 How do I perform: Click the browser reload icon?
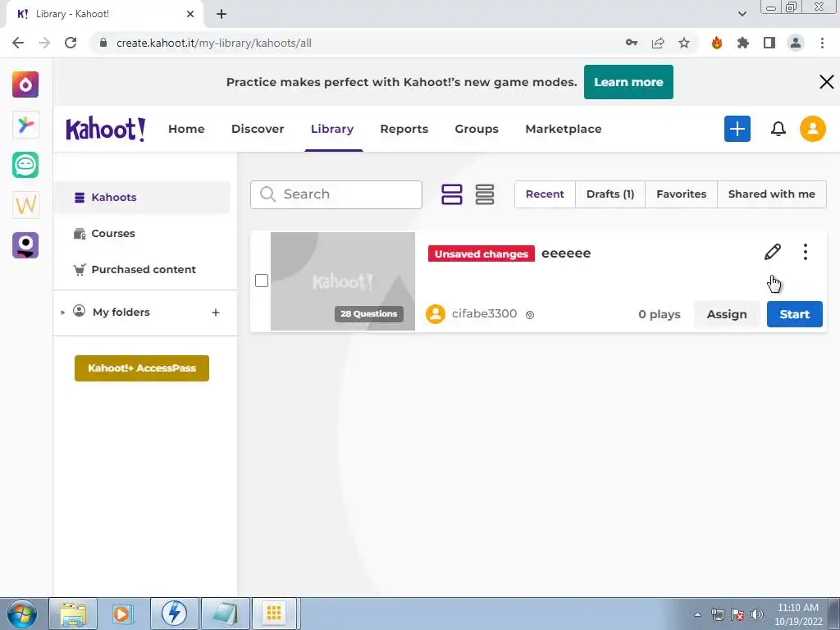[71, 43]
